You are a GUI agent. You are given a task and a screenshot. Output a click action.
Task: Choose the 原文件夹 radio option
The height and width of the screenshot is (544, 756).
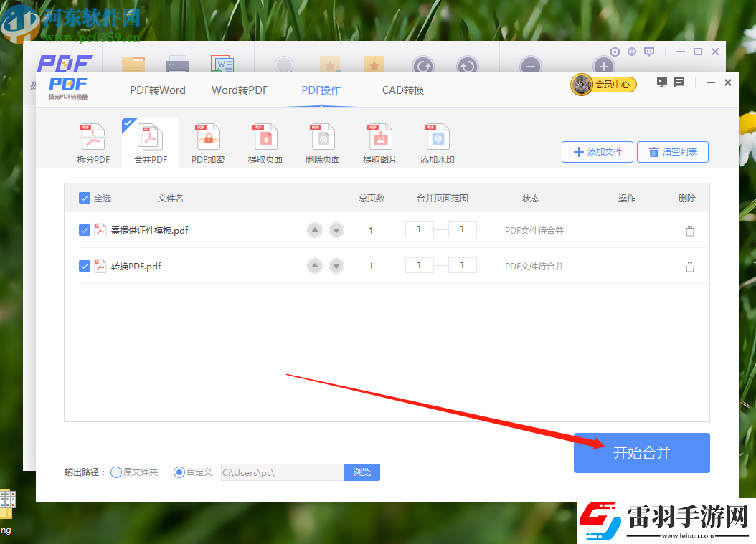(x=115, y=472)
